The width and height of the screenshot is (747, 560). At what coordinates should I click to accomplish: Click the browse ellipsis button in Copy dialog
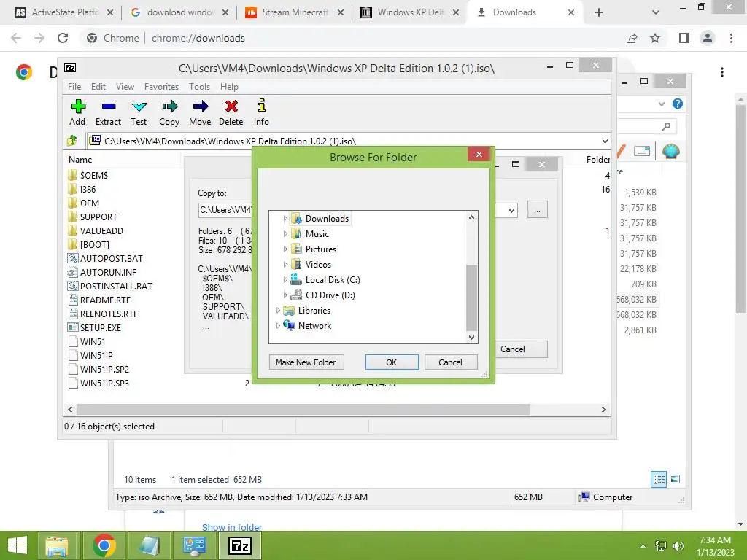click(538, 210)
